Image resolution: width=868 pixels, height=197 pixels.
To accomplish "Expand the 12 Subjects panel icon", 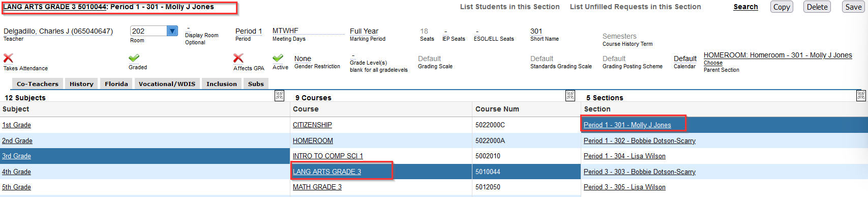I will 279,95.
